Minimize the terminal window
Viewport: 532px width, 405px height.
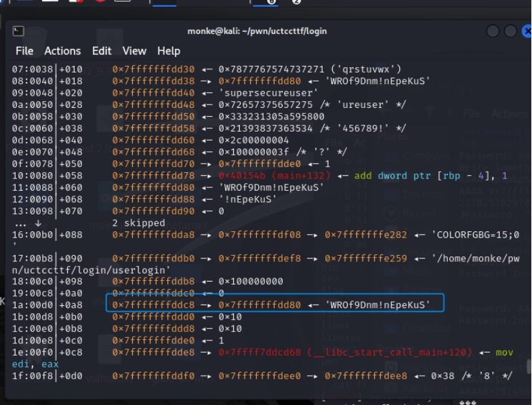(493, 31)
